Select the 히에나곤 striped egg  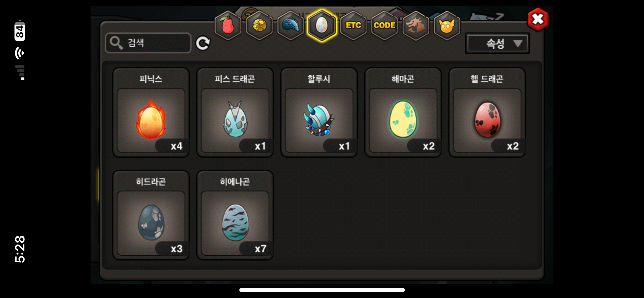click(x=235, y=215)
